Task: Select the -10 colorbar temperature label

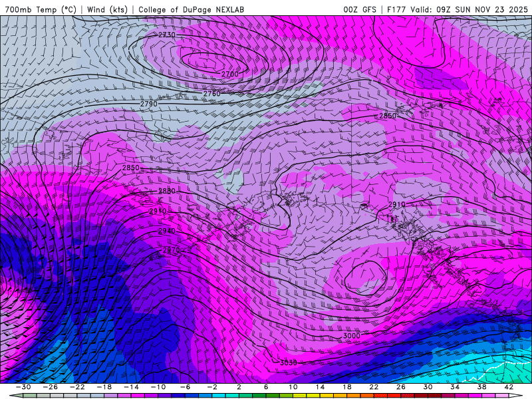Action: click(158, 387)
